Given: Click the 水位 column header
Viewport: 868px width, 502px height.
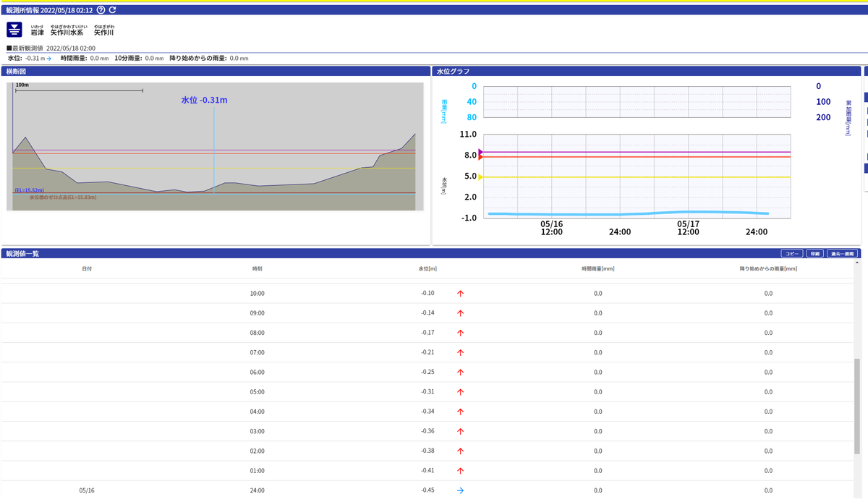Looking at the screenshot, I should (x=427, y=268).
